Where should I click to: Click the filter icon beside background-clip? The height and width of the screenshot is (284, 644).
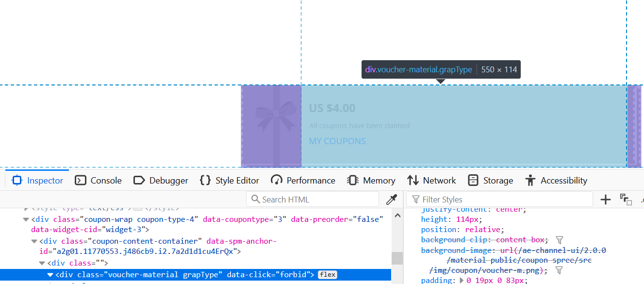click(559, 240)
